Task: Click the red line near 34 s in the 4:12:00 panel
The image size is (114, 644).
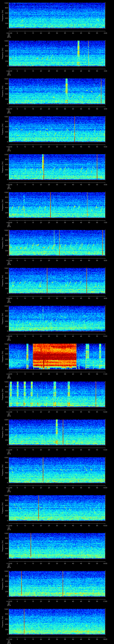Action: [x=63, y=432]
